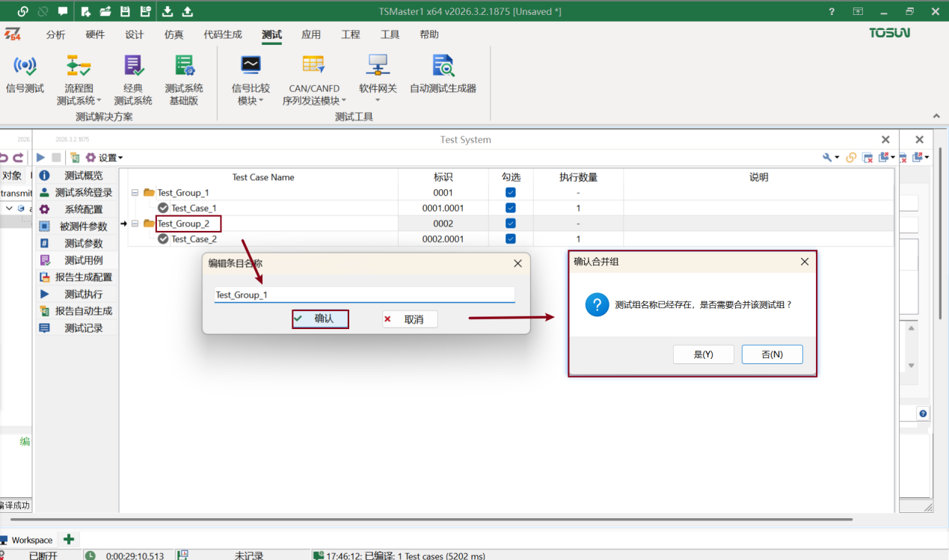Uncheck the 勾选 checkbox for Test_Case_1
The width and height of the screenshot is (949, 560).
click(510, 208)
